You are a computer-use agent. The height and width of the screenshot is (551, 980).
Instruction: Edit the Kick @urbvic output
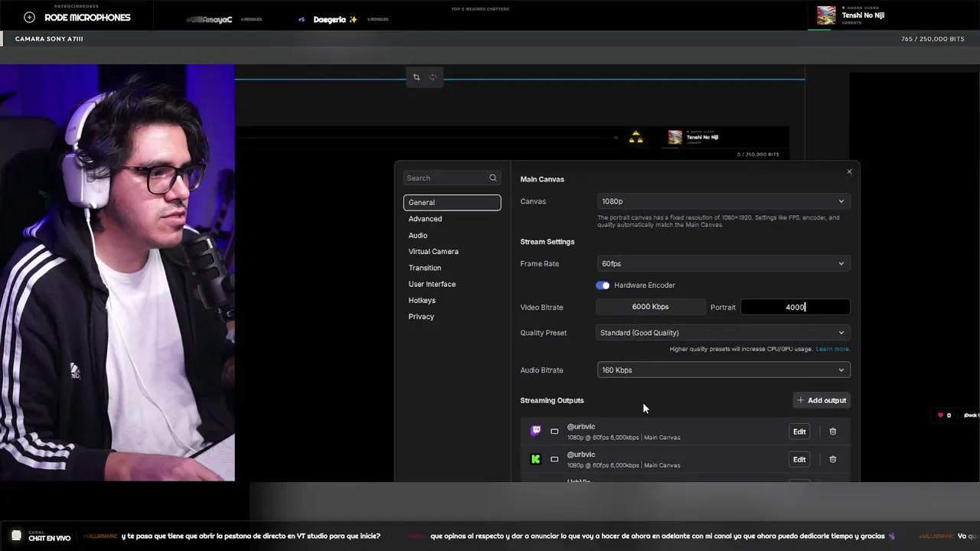point(799,459)
